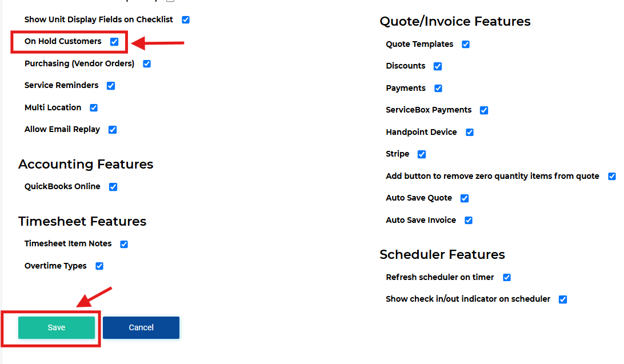Toggle the Handpoint Device checkbox

(470, 132)
